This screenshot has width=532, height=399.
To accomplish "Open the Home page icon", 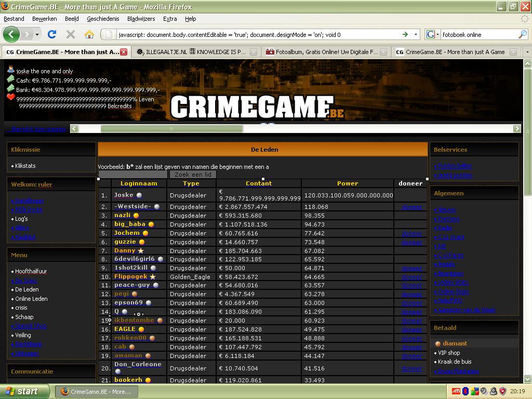I will pos(89,34).
